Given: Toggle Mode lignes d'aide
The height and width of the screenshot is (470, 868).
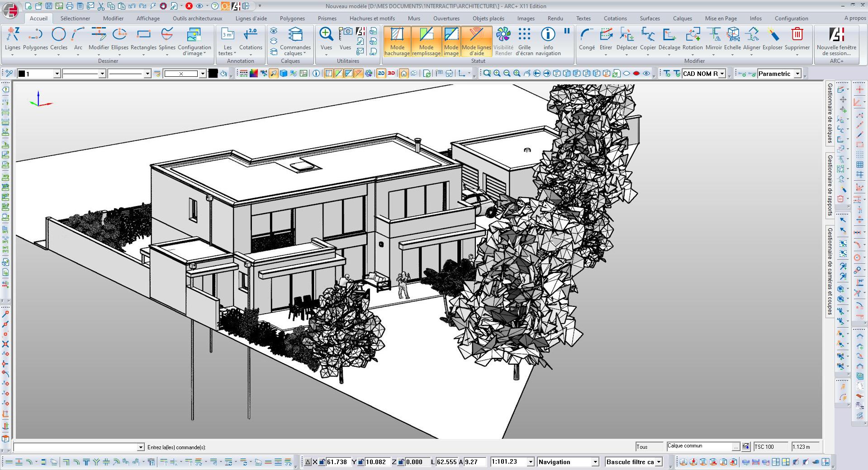Looking at the screenshot, I should [476, 41].
